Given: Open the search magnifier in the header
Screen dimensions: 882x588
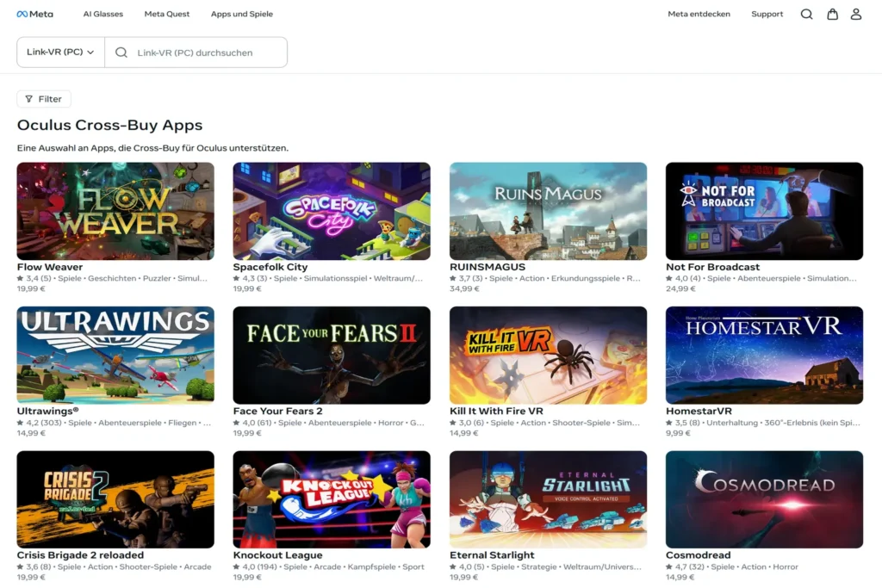Looking at the screenshot, I should point(806,14).
